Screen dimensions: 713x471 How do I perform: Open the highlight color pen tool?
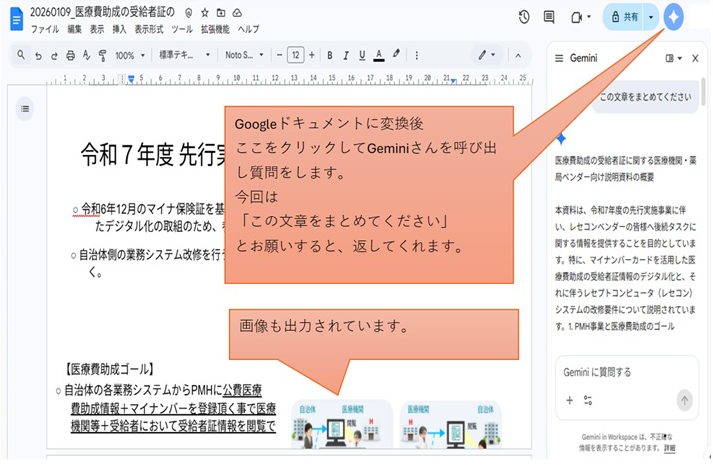[396, 55]
